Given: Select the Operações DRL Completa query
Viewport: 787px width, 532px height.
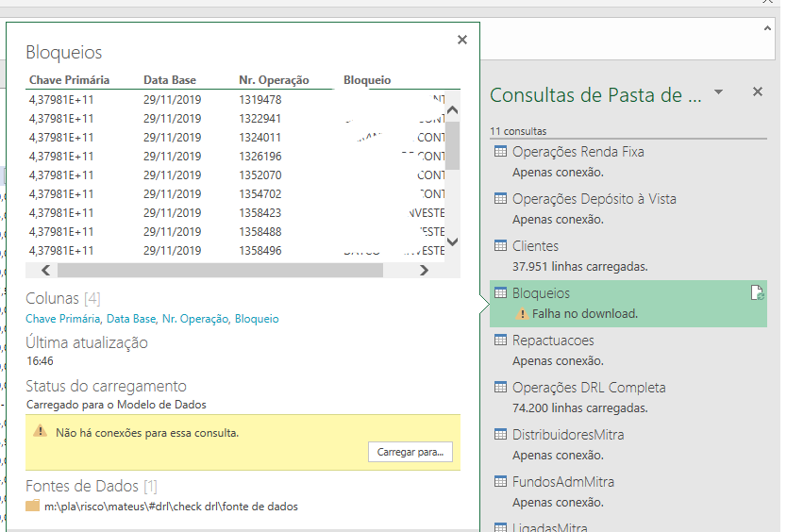Looking at the screenshot, I should pos(628,397).
